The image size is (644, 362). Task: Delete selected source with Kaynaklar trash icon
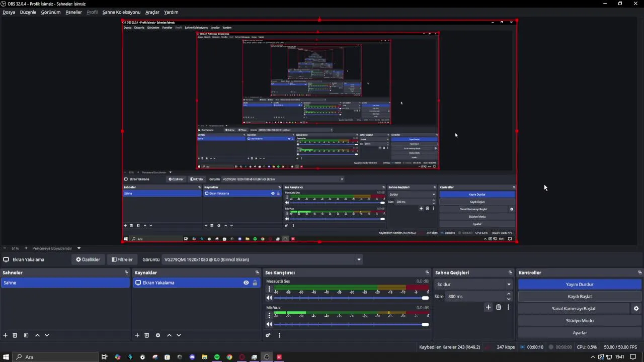coord(147,335)
